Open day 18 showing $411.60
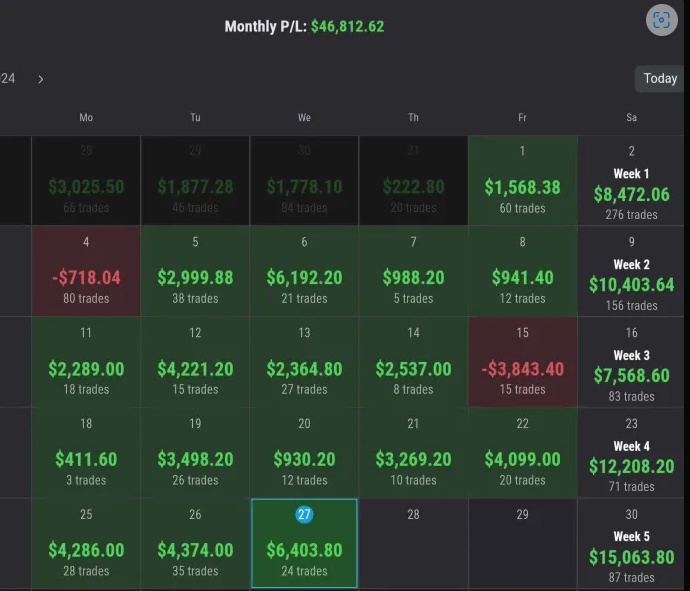This screenshot has width=690, height=591. [x=86, y=453]
